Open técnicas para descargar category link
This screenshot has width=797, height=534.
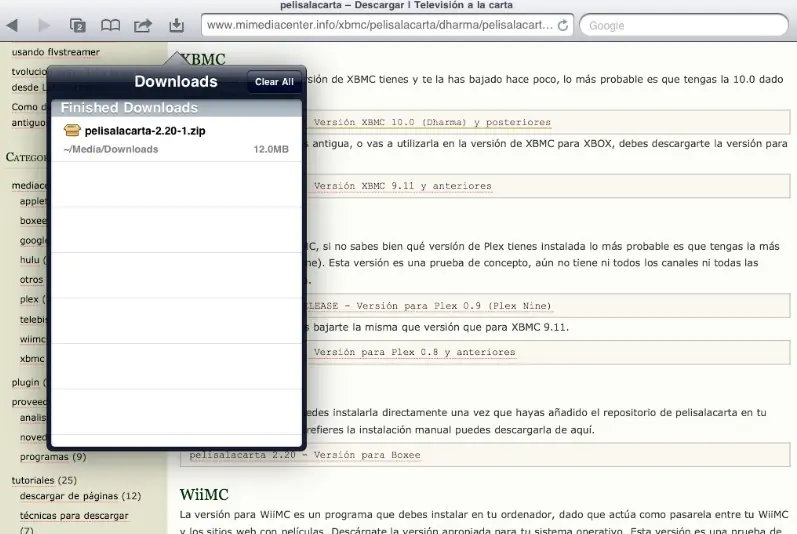[74, 516]
